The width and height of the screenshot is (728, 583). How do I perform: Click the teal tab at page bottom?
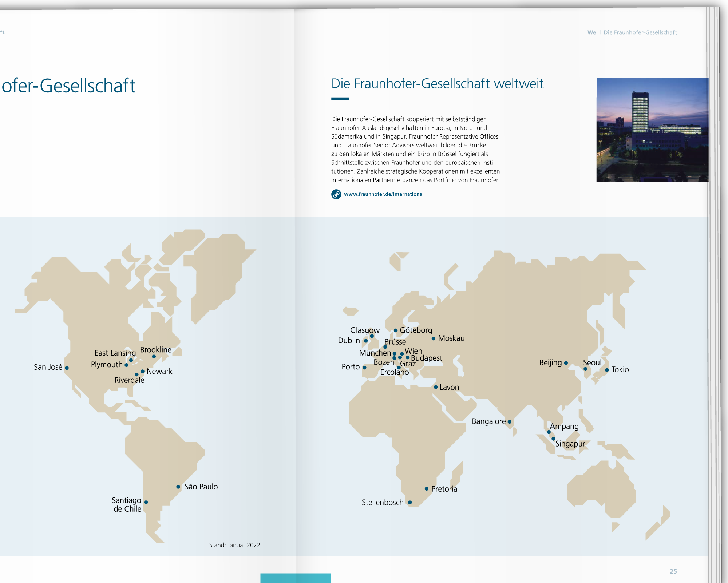coord(296,578)
